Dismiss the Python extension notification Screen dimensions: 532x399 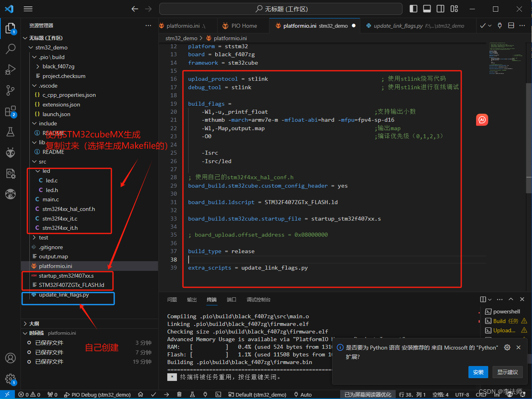[518, 348]
